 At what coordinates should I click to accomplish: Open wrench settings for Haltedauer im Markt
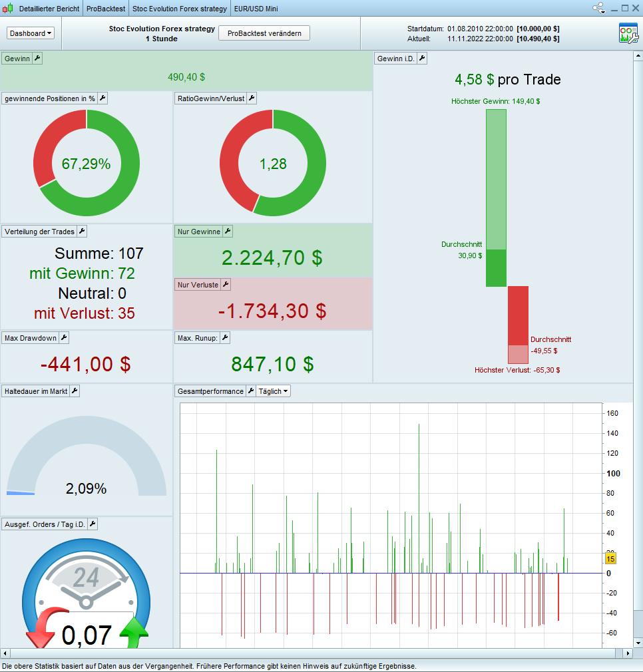pyautogui.click(x=75, y=391)
